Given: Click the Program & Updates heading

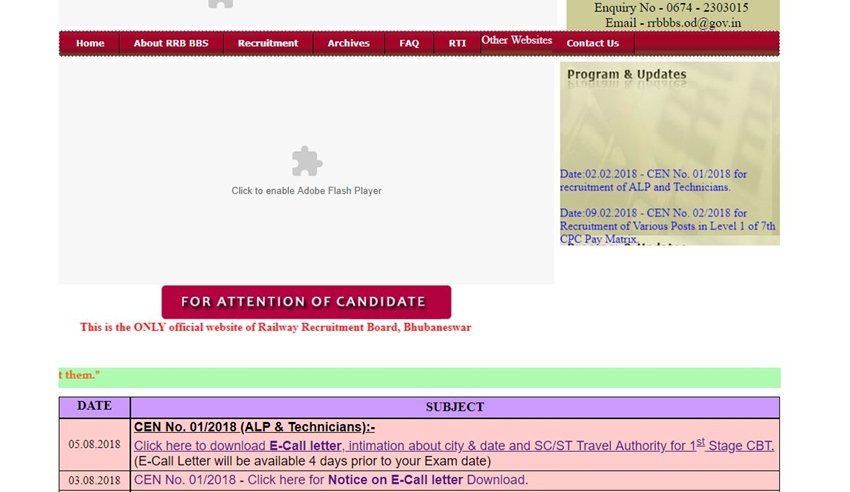Looking at the screenshot, I should tap(626, 74).
